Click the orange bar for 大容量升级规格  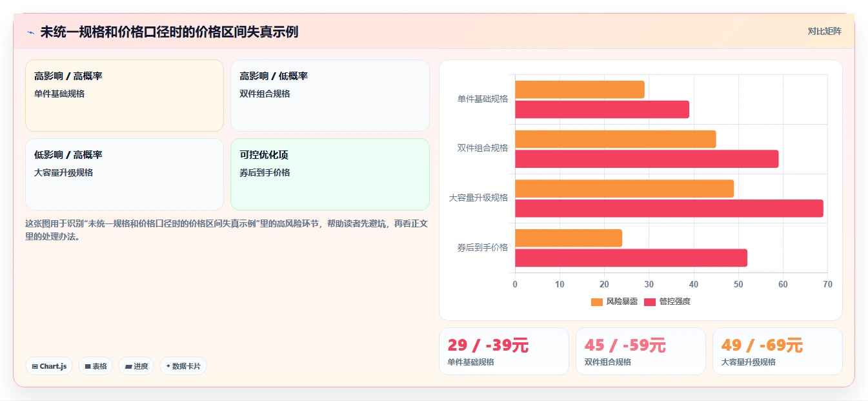(x=625, y=189)
